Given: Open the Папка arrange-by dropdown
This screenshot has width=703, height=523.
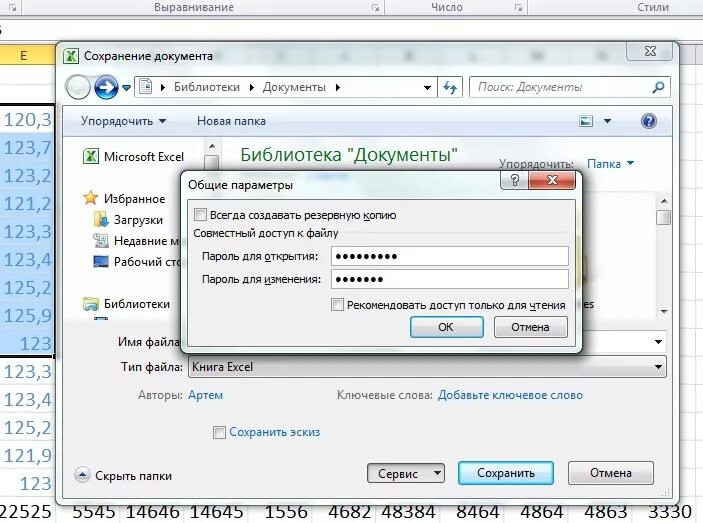Looking at the screenshot, I should point(611,164).
